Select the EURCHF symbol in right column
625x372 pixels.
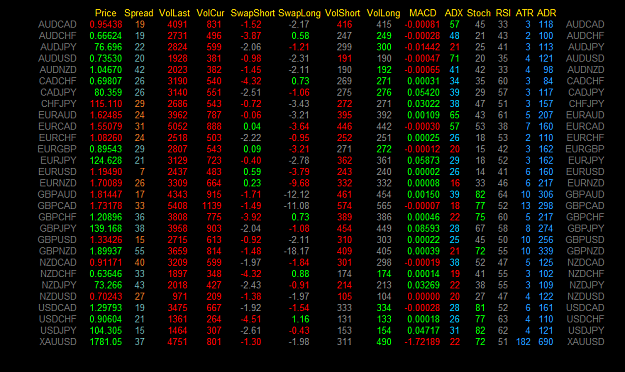[586, 138]
